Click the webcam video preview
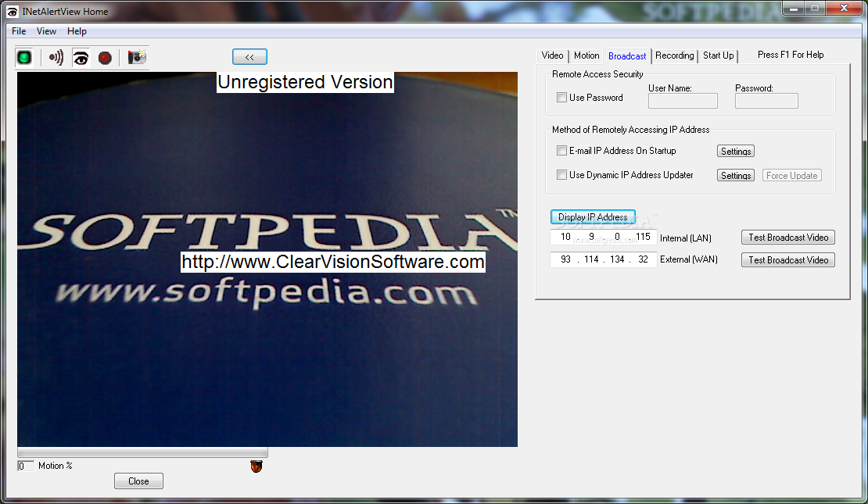The height and width of the screenshot is (504, 868). [x=267, y=259]
